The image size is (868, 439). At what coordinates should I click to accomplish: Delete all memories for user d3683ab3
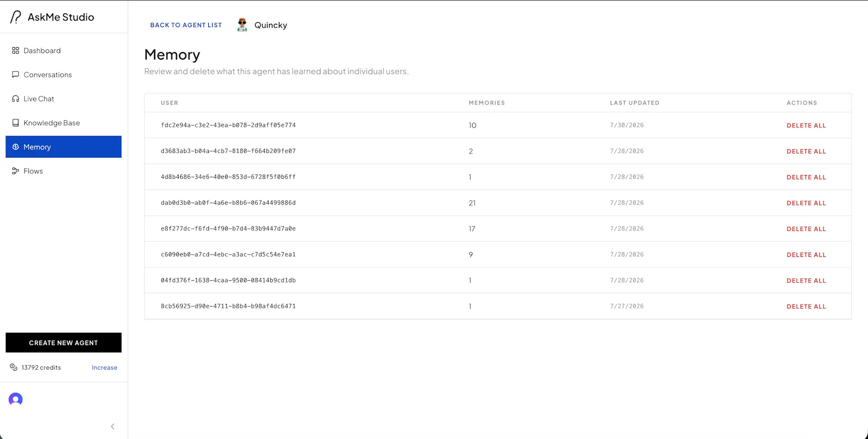pos(806,152)
